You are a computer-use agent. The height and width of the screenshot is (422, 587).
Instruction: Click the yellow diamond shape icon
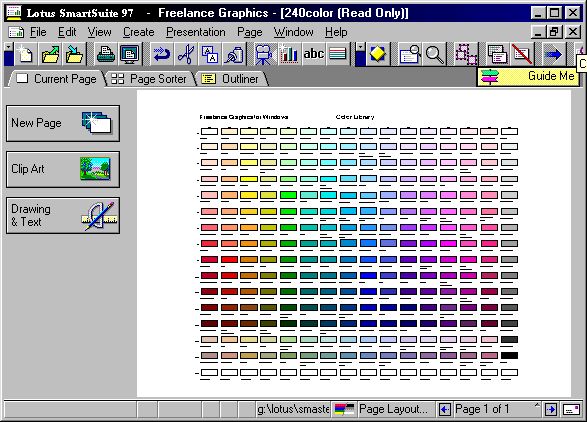coord(377,54)
